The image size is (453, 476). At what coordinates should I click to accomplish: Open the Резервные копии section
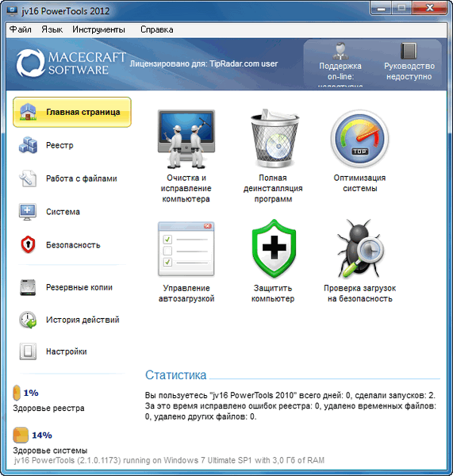pyautogui.click(x=79, y=287)
